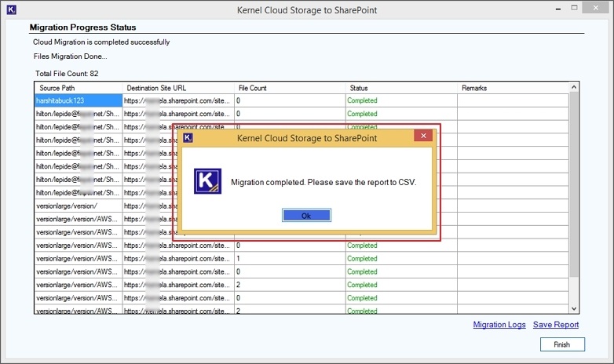Click the File Count column header

[290, 88]
